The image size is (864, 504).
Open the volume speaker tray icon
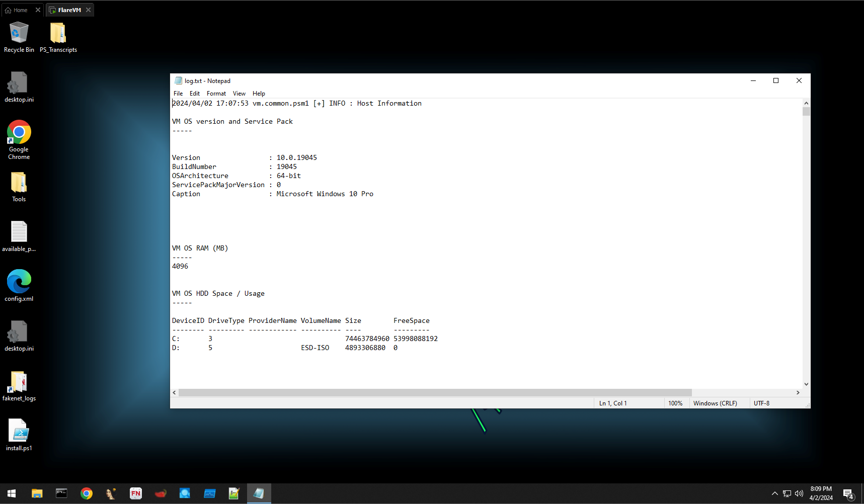(x=799, y=493)
